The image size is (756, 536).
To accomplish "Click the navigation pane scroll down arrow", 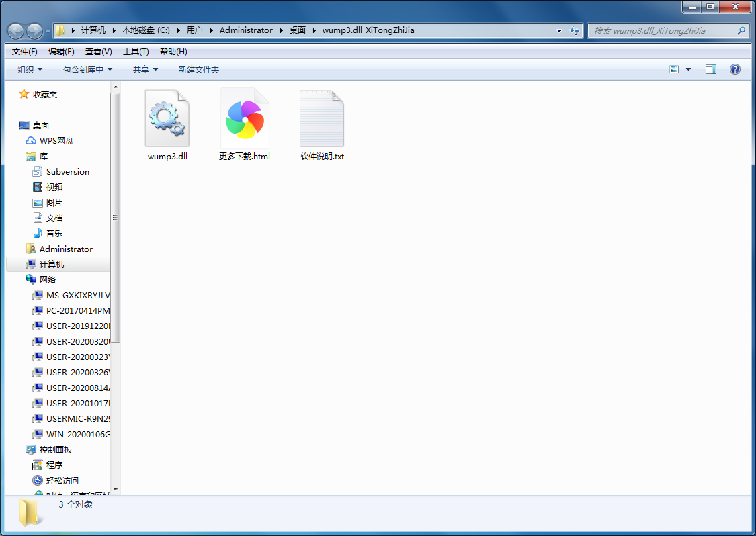I will click(115, 489).
